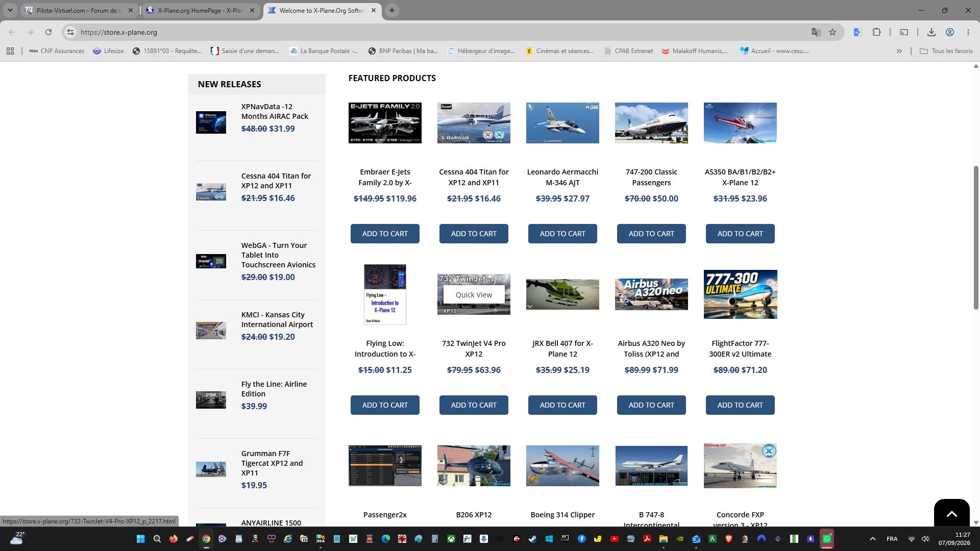The height and width of the screenshot is (551, 980).
Task: Add Embraer E-Jets Family 2.0 to cart
Action: pyautogui.click(x=385, y=234)
